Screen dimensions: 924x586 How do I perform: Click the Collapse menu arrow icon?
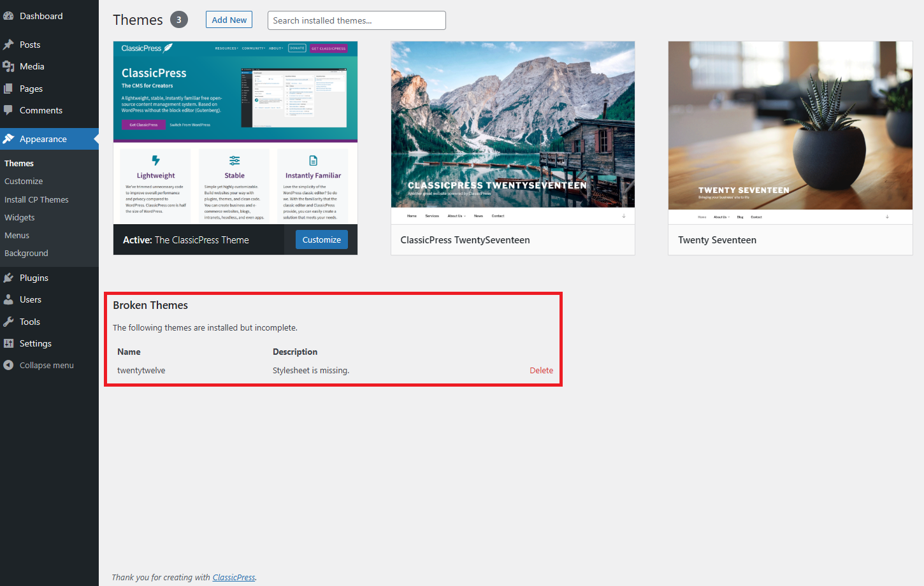(8, 365)
